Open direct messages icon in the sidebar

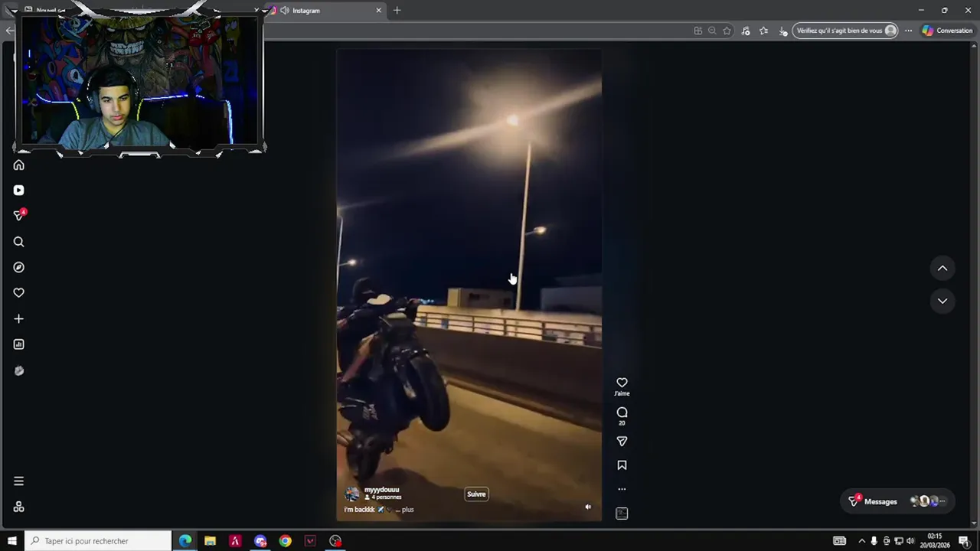[19, 216]
